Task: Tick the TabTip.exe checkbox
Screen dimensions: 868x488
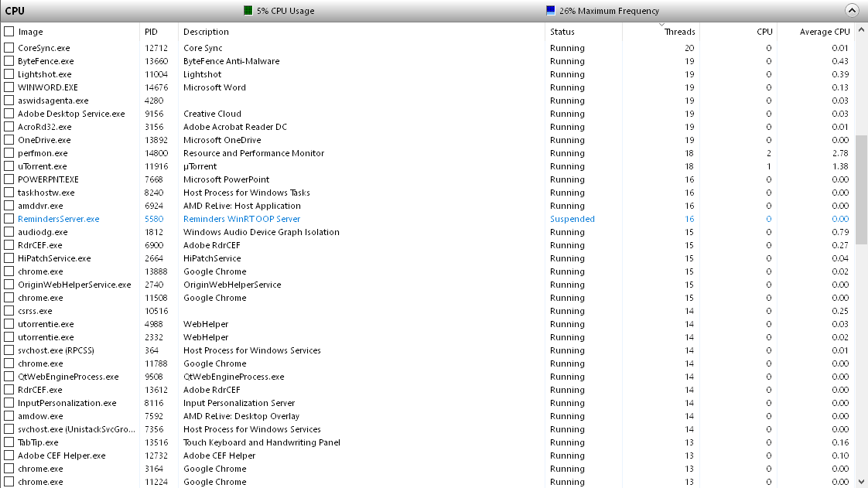Action: 10,442
